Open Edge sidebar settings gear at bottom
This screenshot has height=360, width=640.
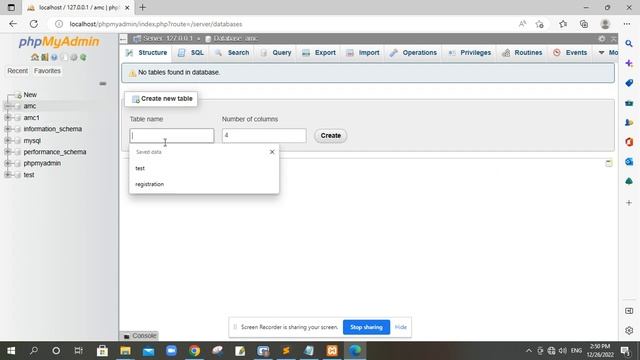(629, 331)
